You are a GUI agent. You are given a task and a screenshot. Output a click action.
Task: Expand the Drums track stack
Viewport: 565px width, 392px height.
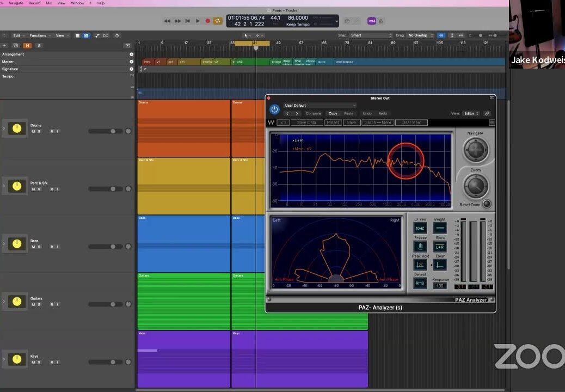(x=4, y=128)
